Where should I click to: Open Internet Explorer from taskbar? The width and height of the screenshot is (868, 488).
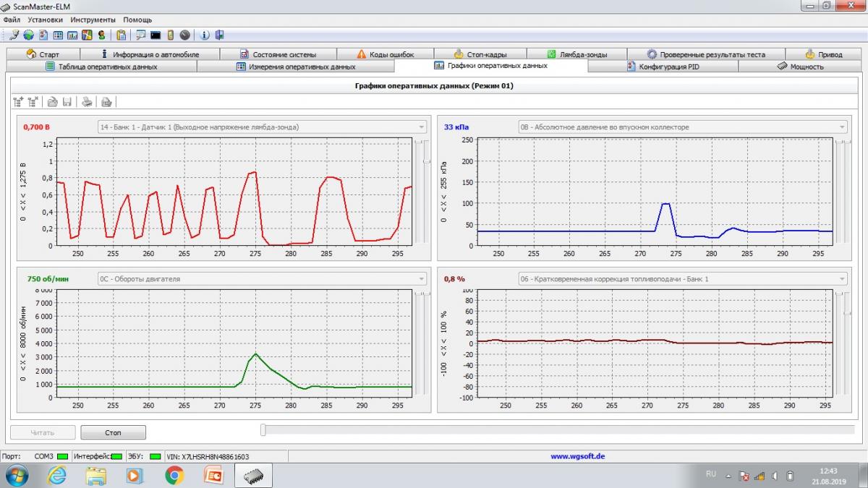[x=57, y=476]
